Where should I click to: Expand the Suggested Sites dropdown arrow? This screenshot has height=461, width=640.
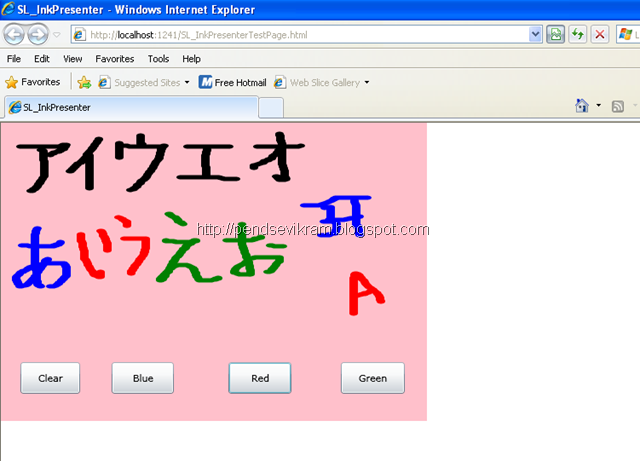tap(187, 82)
